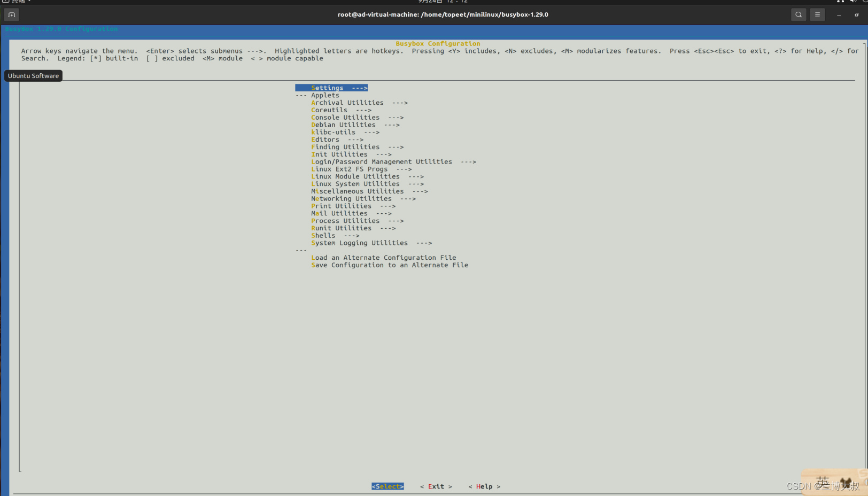The image size is (868, 496).
Task: Select Load an Alternate Configuration File
Action: tap(384, 258)
